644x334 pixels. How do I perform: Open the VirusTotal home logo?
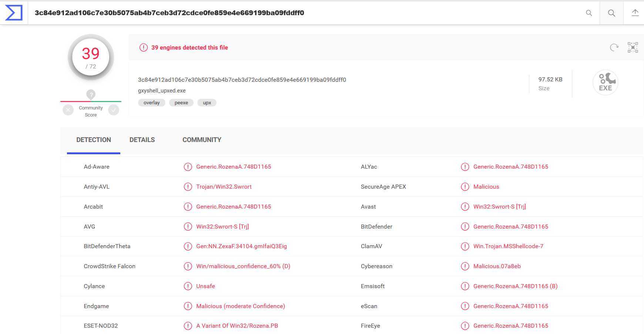click(x=14, y=13)
